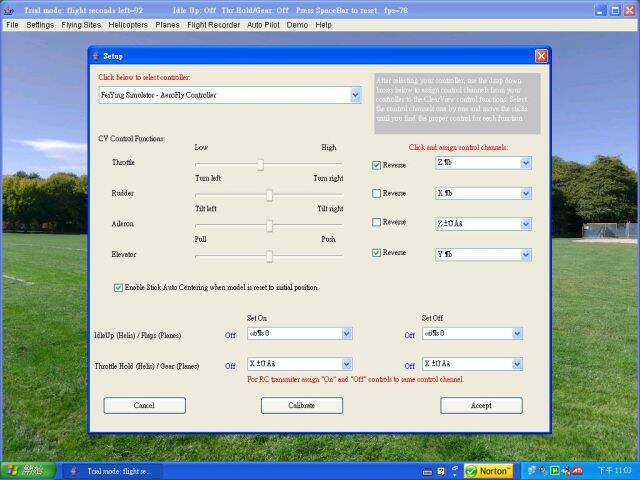The width and height of the screenshot is (640, 480).
Task: Click the green P icon in the system tray
Action: click(x=555, y=471)
